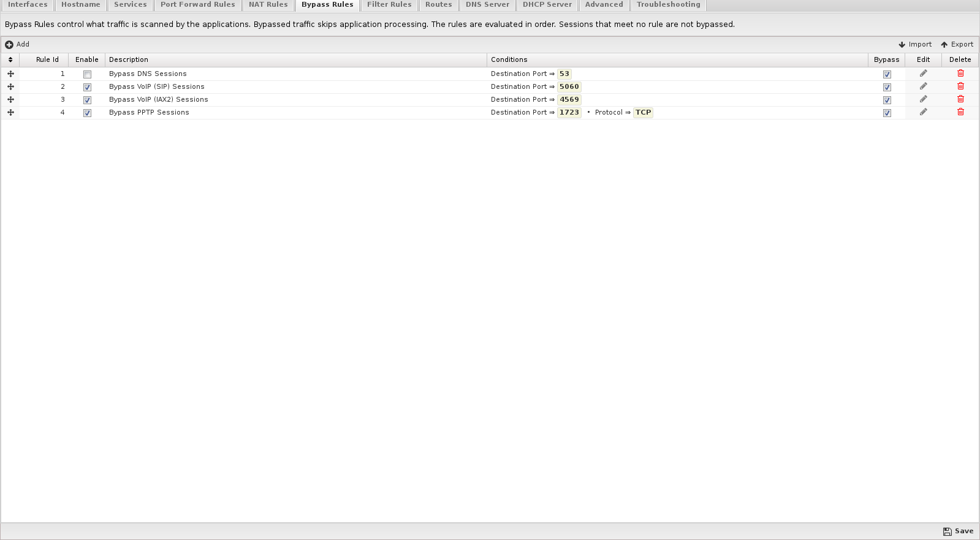Open the Port Forward Rules tab
This screenshot has width=980, height=540.
[x=198, y=5]
